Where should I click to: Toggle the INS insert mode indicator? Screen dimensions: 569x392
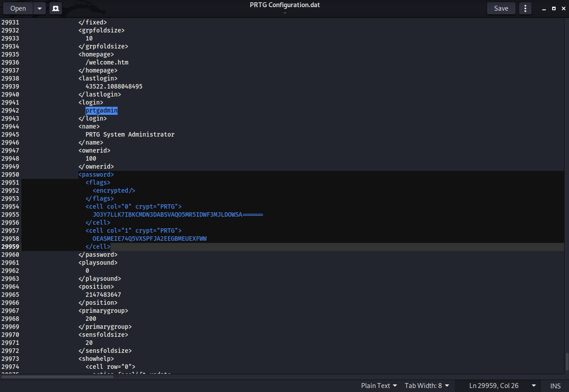pyautogui.click(x=555, y=386)
